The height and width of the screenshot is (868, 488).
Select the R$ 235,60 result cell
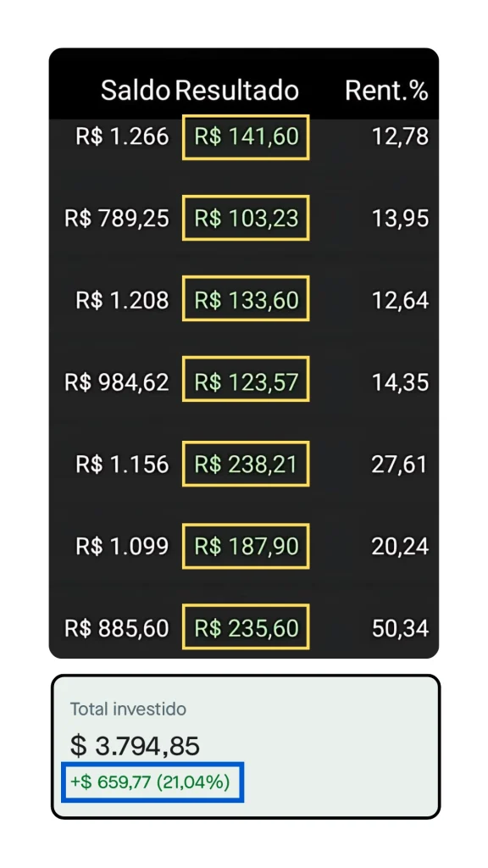coord(246,628)
